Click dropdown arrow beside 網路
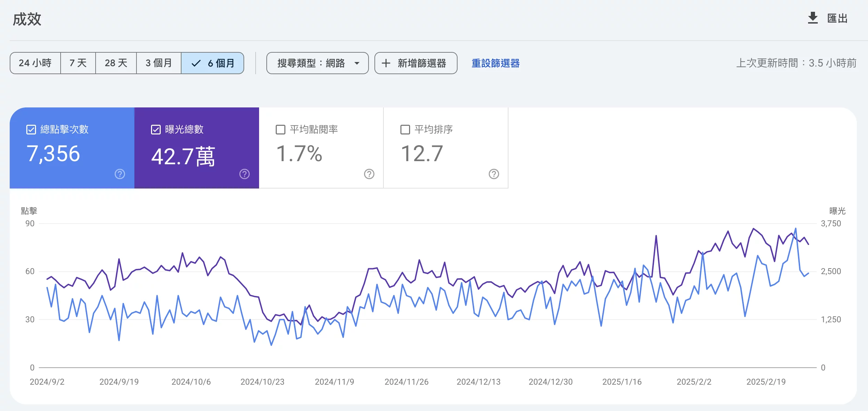The height and width of the screenshot is (411, 868). pyautogui.click(x=357, y=63)
